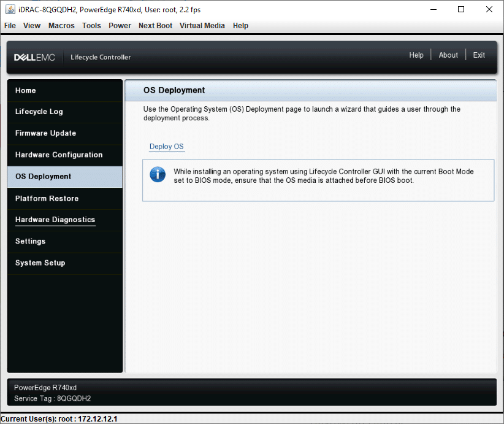Open the Tools menu
This screenshot has height=424, width=504.
tap(91, 26)
